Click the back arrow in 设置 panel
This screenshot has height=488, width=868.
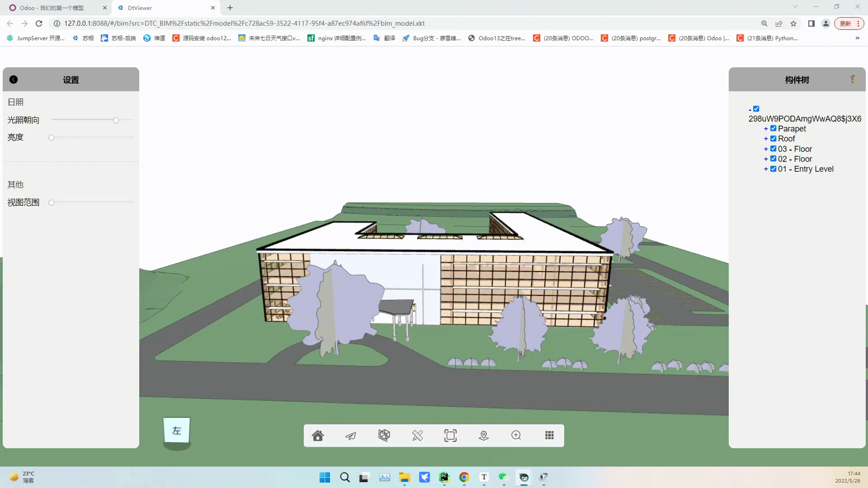click(14, 80)
